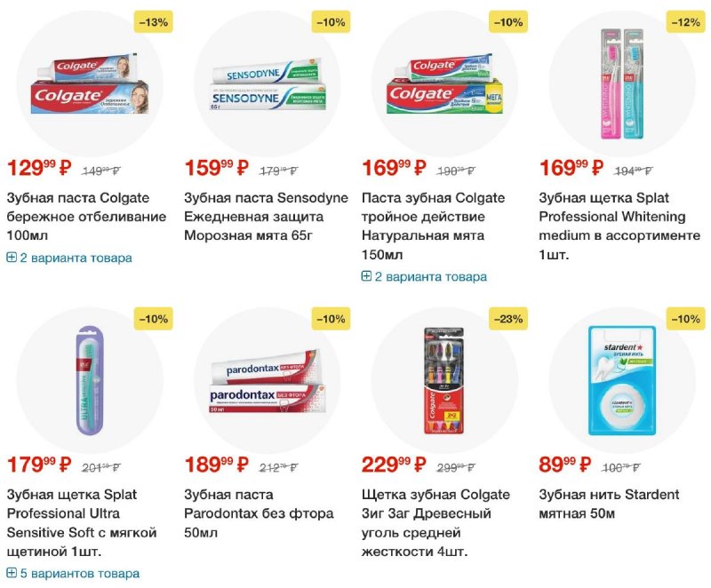Open the Splat Ultra Sensitive toothbrush image

click(x=90, y=379)
